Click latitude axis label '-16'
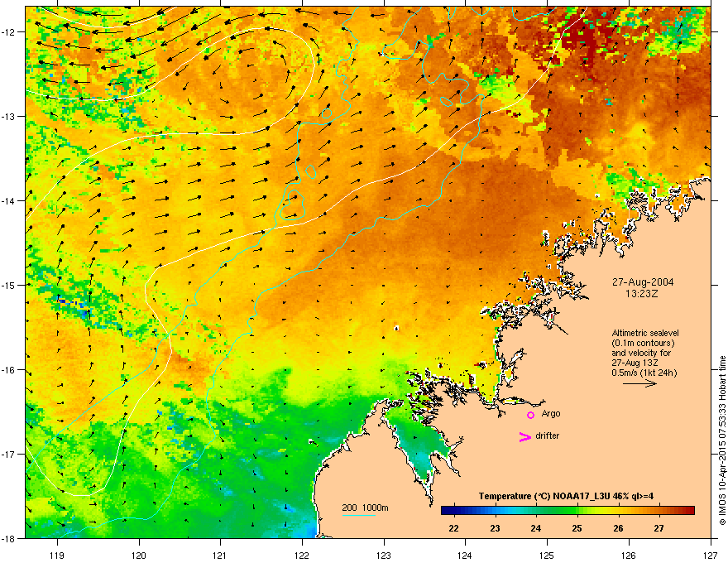The width and height of the screenshot is (728, 563). click(9, 370)
